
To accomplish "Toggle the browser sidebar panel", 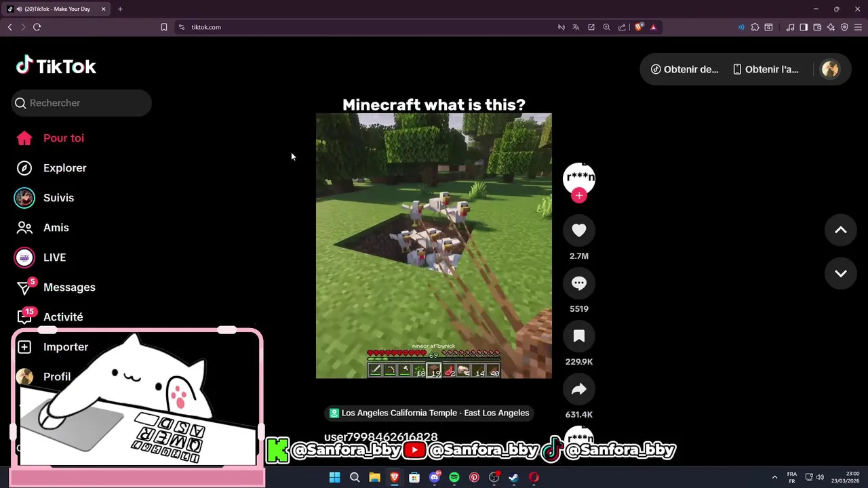I will click(804, 27).
